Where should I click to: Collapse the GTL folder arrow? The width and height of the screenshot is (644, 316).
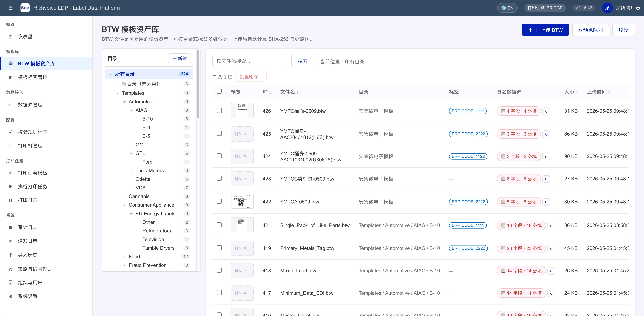[x=131, y=153]
